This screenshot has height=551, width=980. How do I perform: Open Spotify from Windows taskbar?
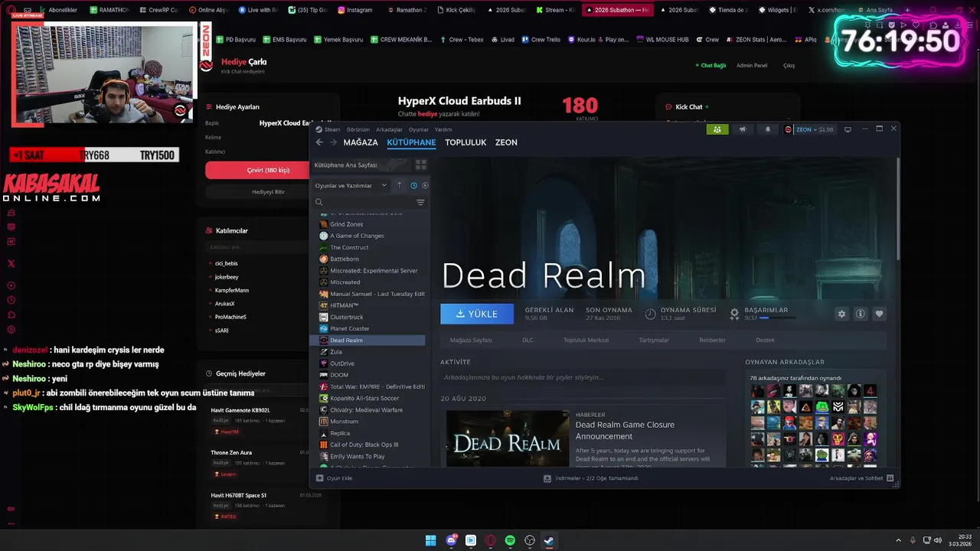pos(510,540)
